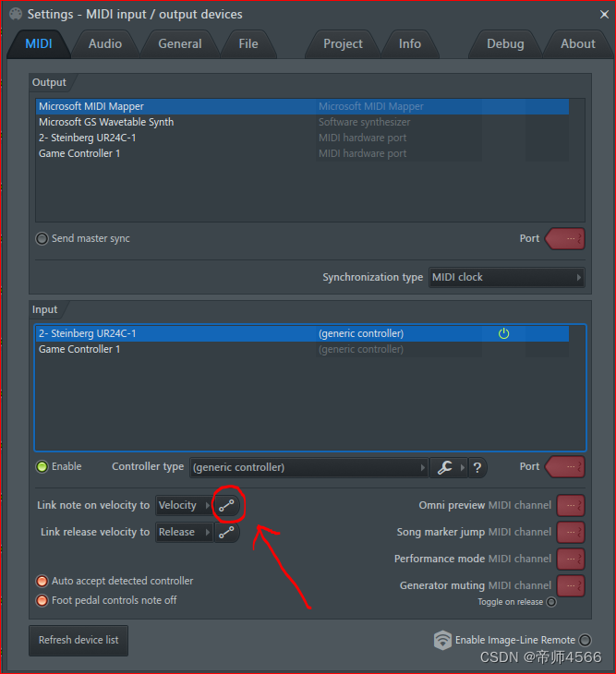Toggle Enable Image-Line Remote
Screen dimensions: 616x674
coord(585,640)
